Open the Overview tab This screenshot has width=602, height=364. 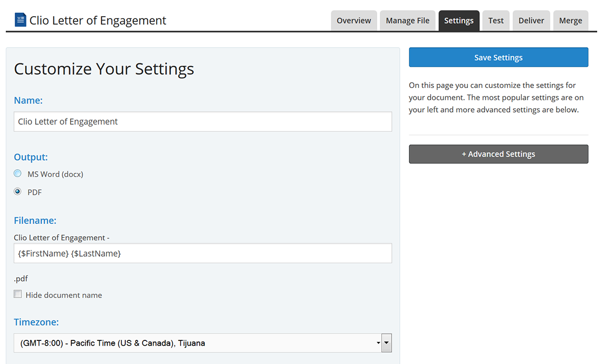coord(354,21)
